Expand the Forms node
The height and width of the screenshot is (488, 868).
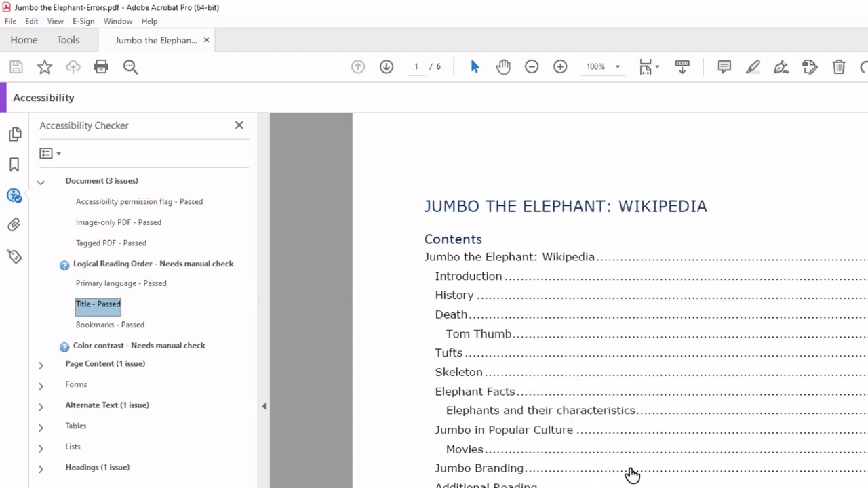coord(41,386)
